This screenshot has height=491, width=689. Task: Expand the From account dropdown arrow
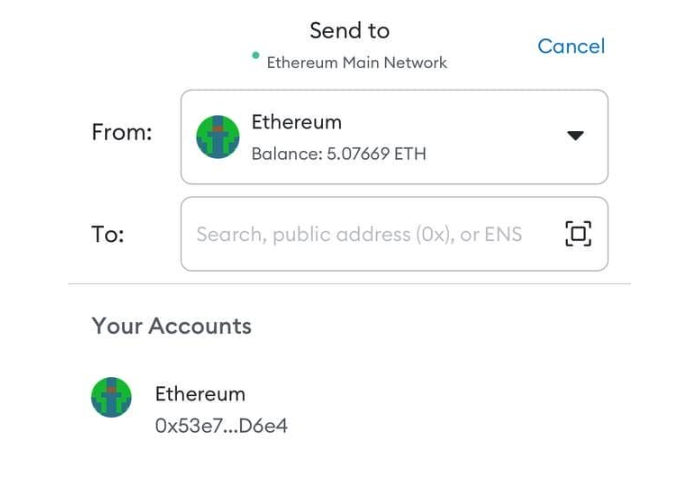pyautogui.click(x=575, y=136)
